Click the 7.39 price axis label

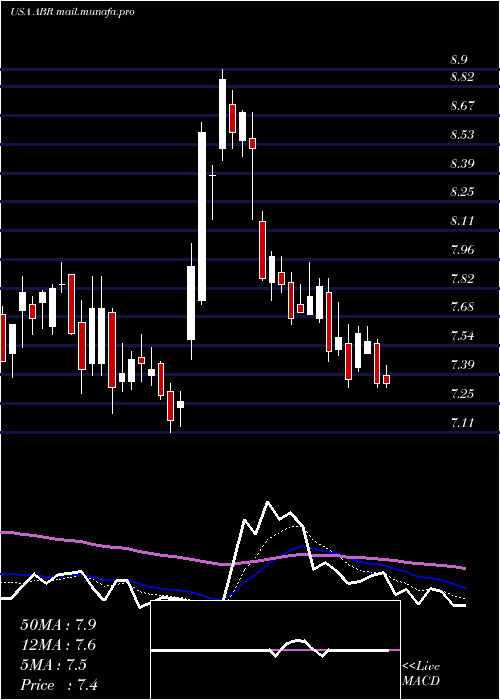(x=462, y=365)
